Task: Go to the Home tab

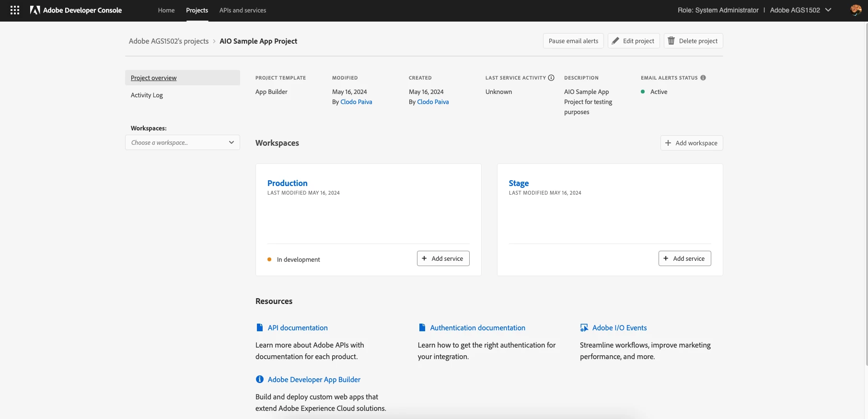Action: pos(166,10)
